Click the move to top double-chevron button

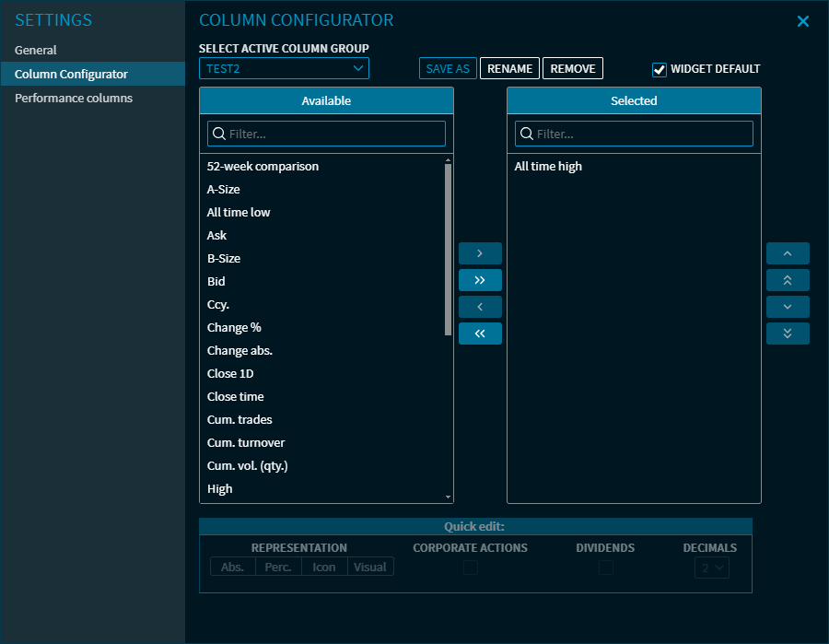pyautogui.click(x=788, y=280)
